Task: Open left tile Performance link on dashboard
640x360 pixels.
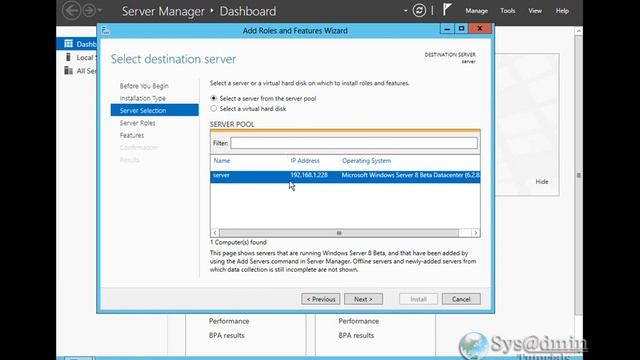Action: click(x=229, y=321)
